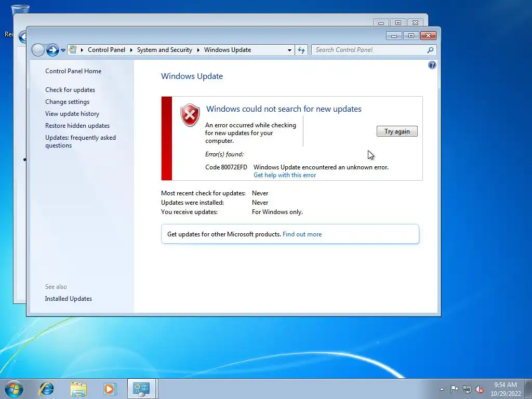Minimize the background window behind Windows Update

(x=381, y=23)
